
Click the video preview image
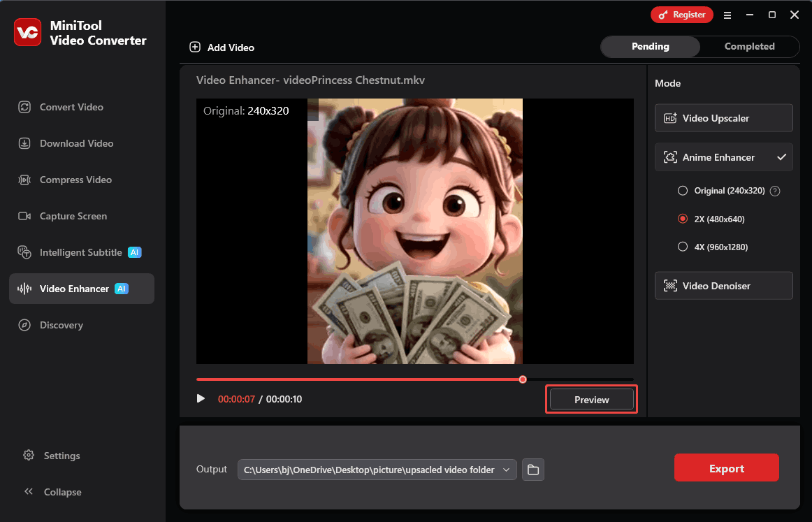point(415,231)
